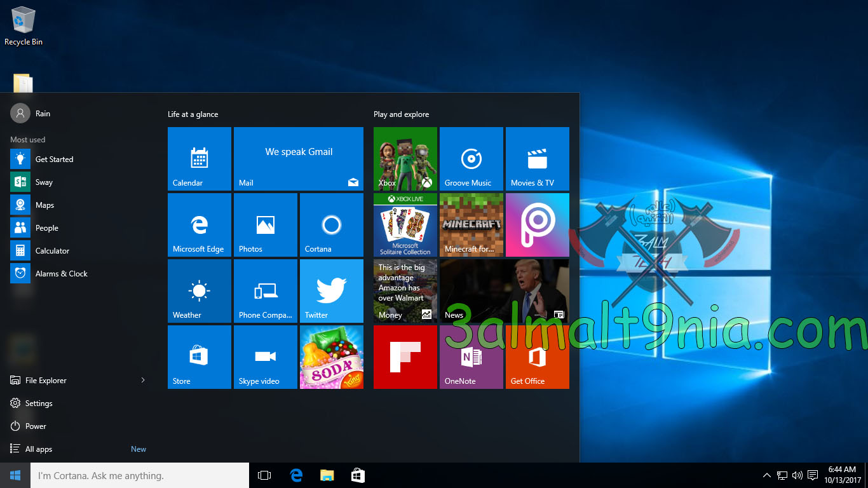The image size is (868, 488).
Task: Click the Play and explore heading
Action: click(401, 114)
